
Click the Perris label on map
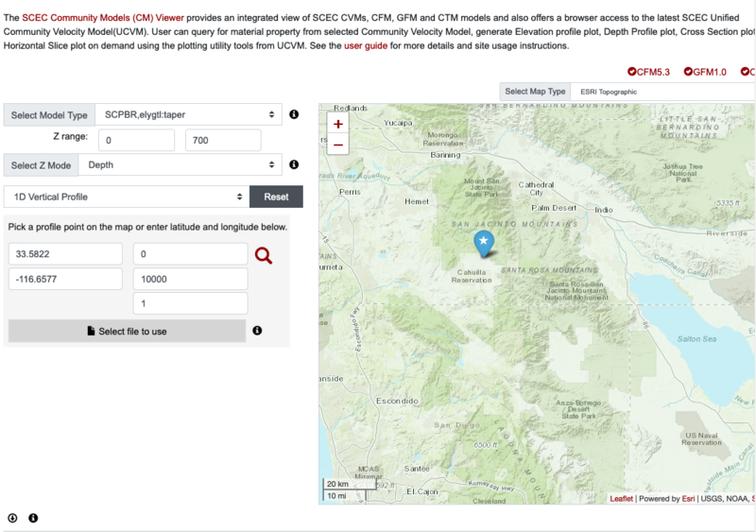pyautogui.click(x=350, y=192)
